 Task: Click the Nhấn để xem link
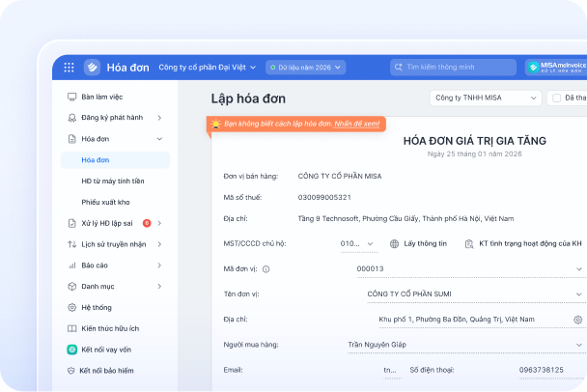pos(357,126)
